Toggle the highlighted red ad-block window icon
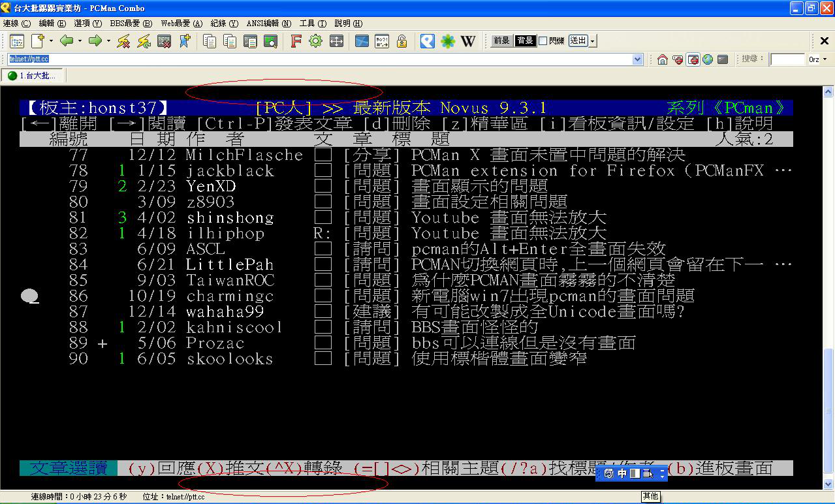835x504 pixels. [x=693, y=59]
